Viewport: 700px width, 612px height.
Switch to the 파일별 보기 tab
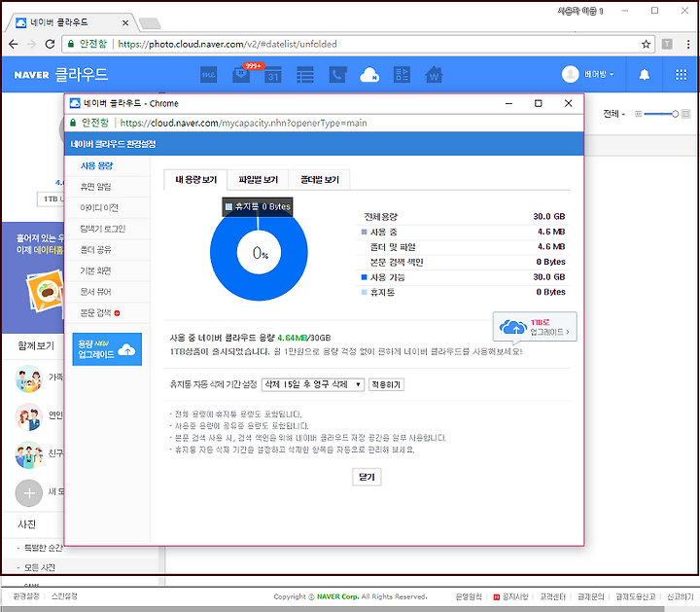coord(258,180)
